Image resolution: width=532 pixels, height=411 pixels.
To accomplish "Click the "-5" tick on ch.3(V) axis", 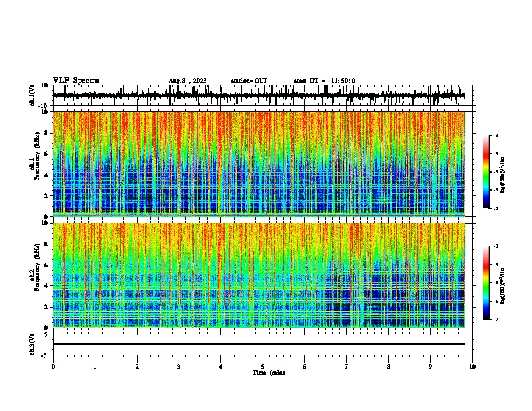I will click(x=46, y=355).
